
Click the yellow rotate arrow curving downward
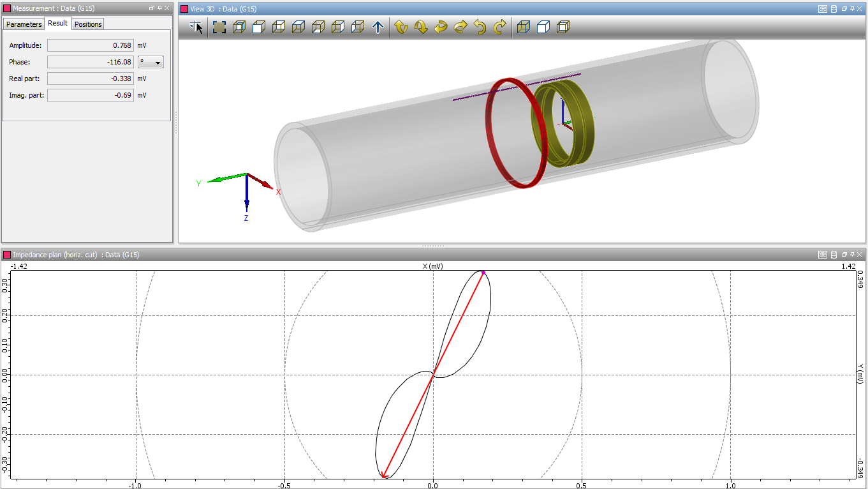pos(420,27)
